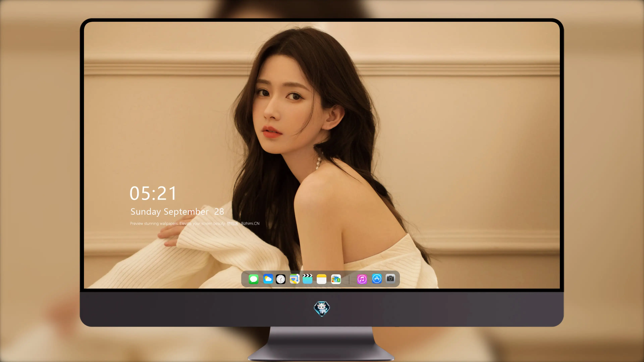This screenshot has height=362, width=644.
Task: Launch the Maps app from the dock
Action: (x=294, y=279)
